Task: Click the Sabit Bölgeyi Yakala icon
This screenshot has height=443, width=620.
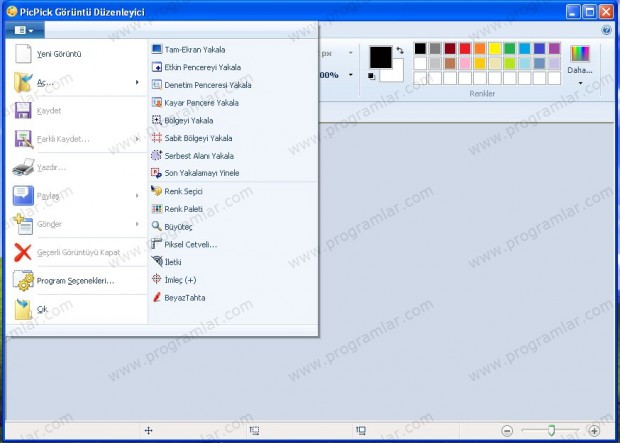Action: 157,138
